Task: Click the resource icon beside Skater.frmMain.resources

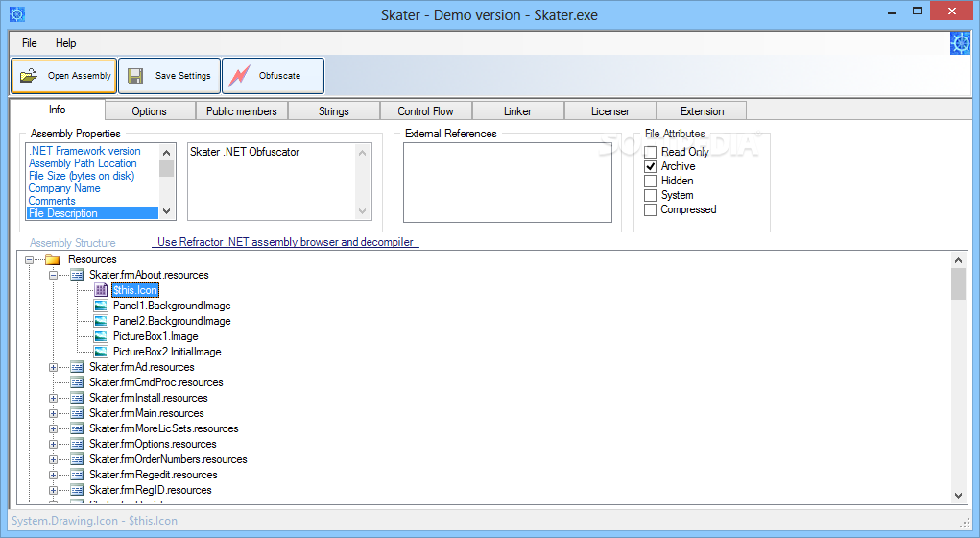Action: [77, 413]
